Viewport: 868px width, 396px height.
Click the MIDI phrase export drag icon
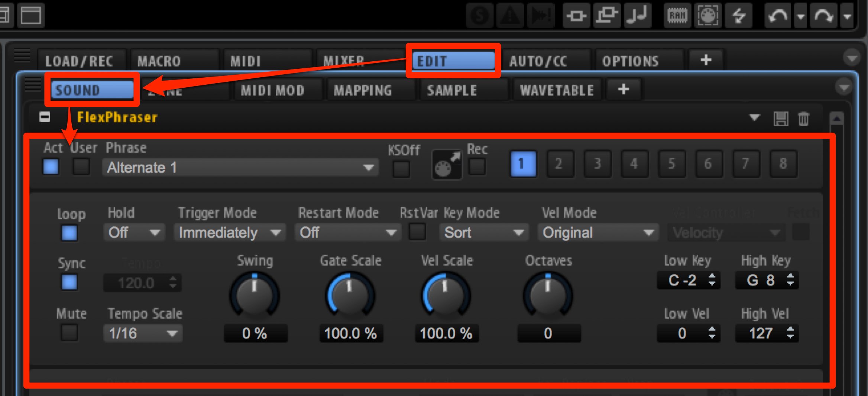click(447, 165)
